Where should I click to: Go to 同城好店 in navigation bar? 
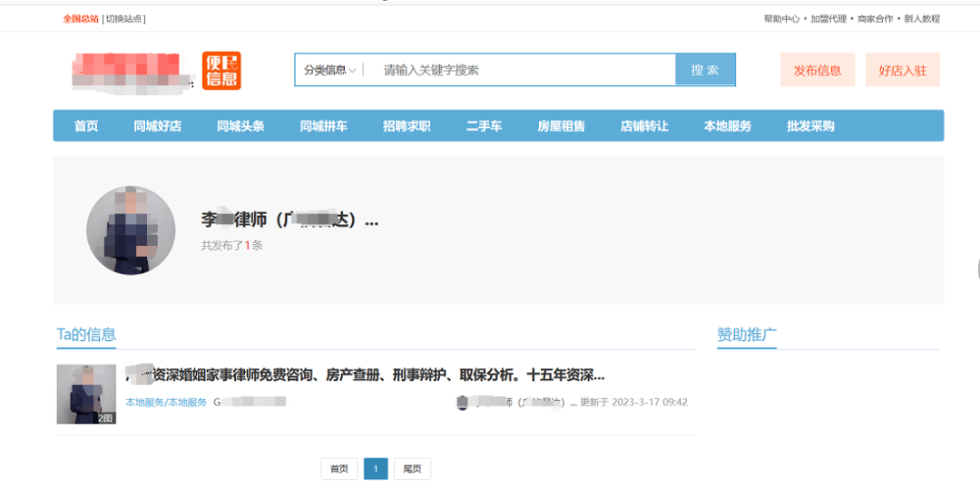157,126
